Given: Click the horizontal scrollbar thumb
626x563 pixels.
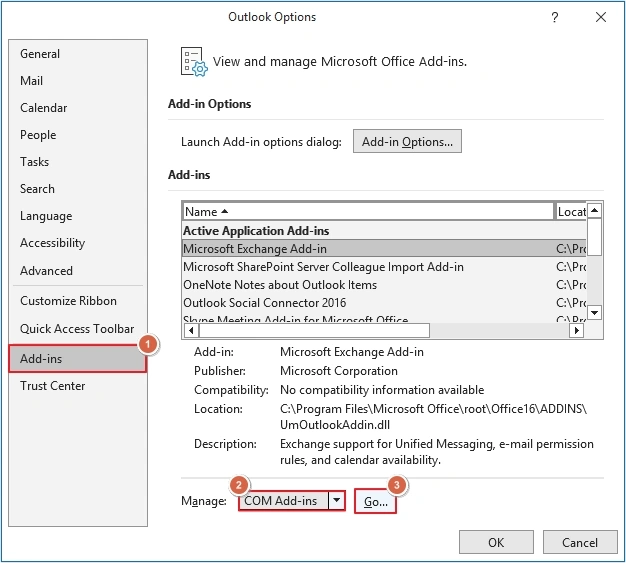Looking at the screenshot, I should click(x=314, y=331).
